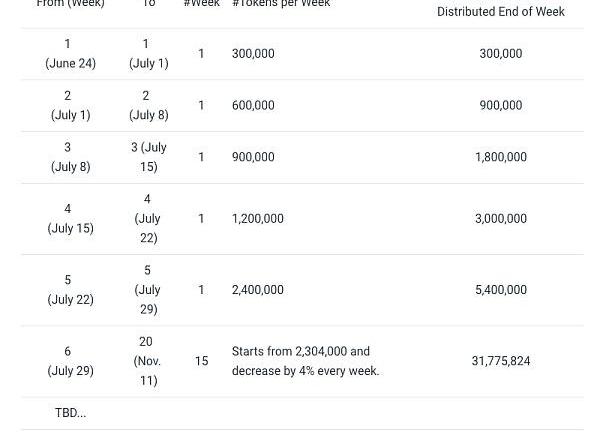Select the 31,775,824 distributed total
600x441 pixels.
tap(501, 361)
